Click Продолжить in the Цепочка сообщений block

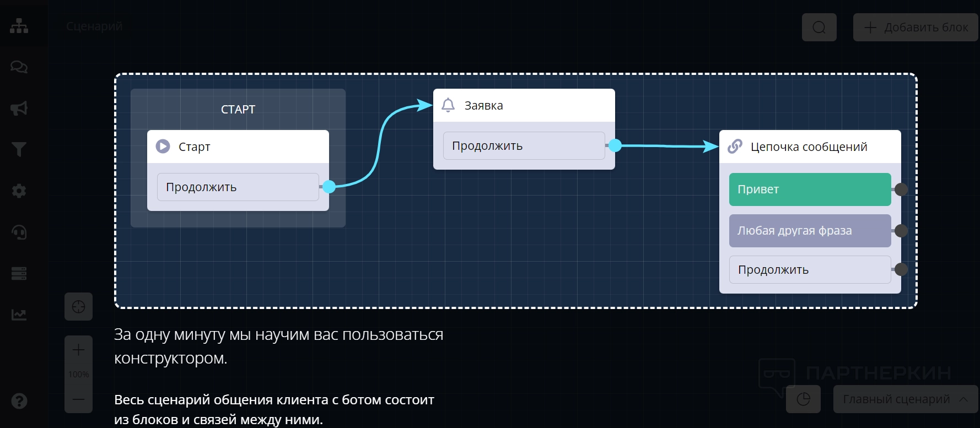(810, 270)
